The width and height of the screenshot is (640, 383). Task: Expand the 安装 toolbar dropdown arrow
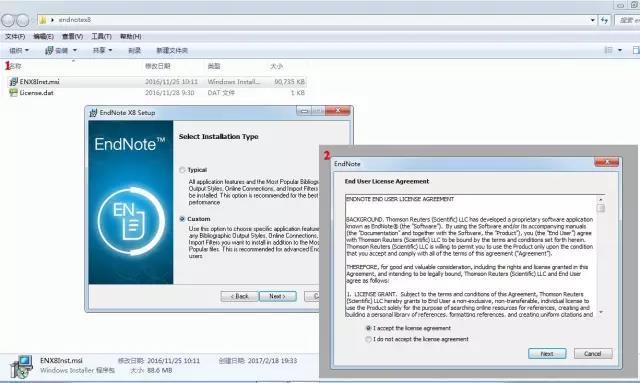coord(75,50)
